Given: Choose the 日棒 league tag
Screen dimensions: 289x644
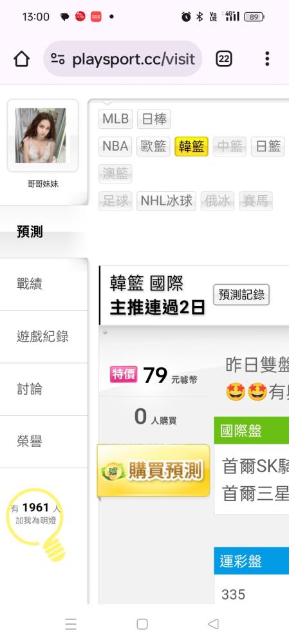Looking at the screenshot, I should click(x=154, y=119).
